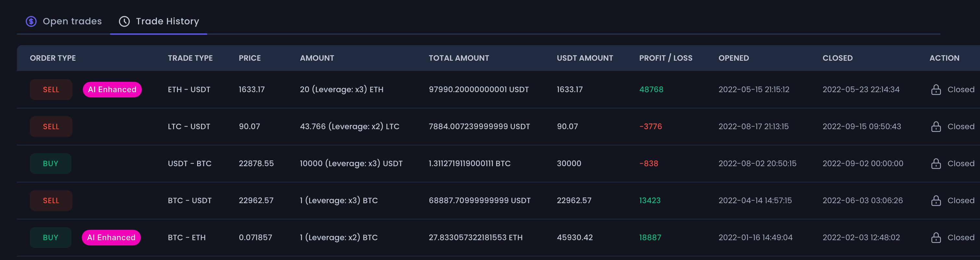Image resolution: width=980 pixels, height=260 pixels.
Task: Click the 48768 profit value
Action: pyautogui.click(x=651, y=89)
